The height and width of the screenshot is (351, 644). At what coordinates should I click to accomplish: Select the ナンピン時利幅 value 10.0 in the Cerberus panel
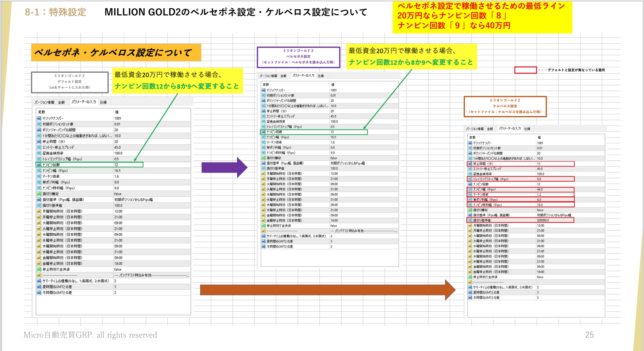540,205
